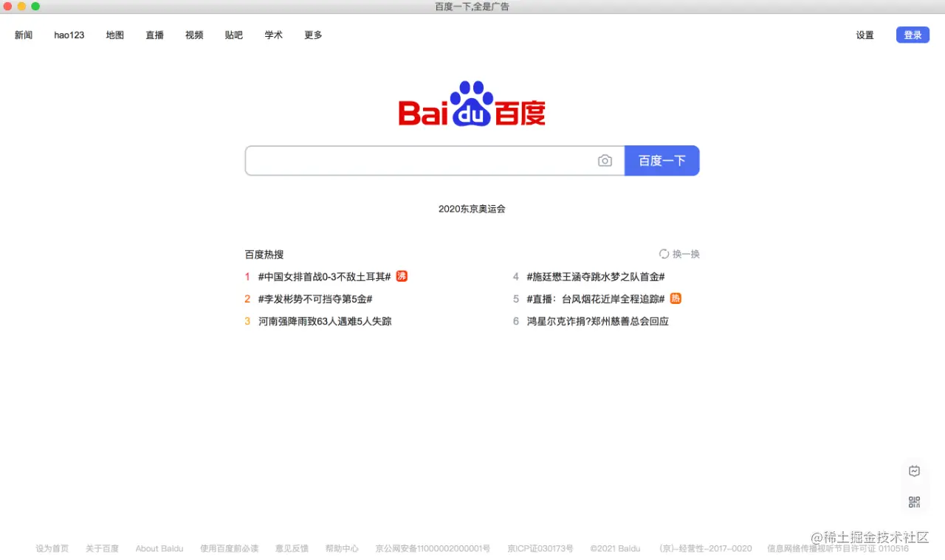Open image search via the camera icon
This screenshot has height=560, width=945.
click(x=605, y=160)
